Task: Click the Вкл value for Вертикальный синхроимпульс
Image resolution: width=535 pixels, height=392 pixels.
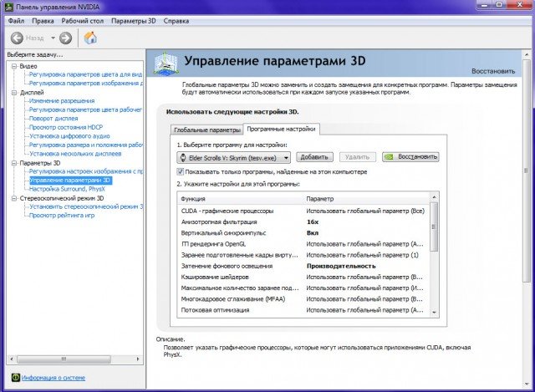Action: [x=313, y=233]
